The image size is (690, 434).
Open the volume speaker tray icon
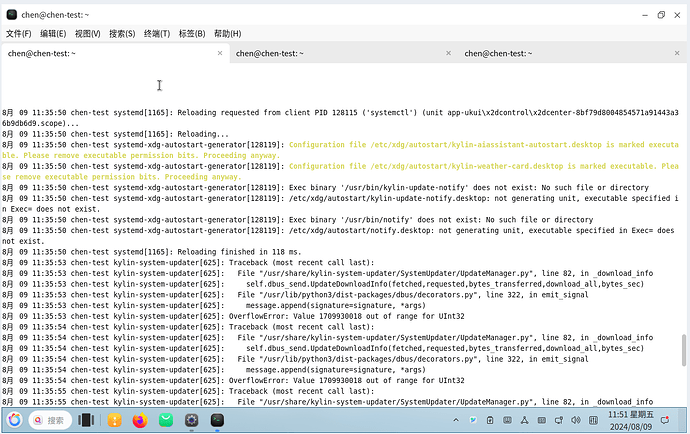point(576,420)
